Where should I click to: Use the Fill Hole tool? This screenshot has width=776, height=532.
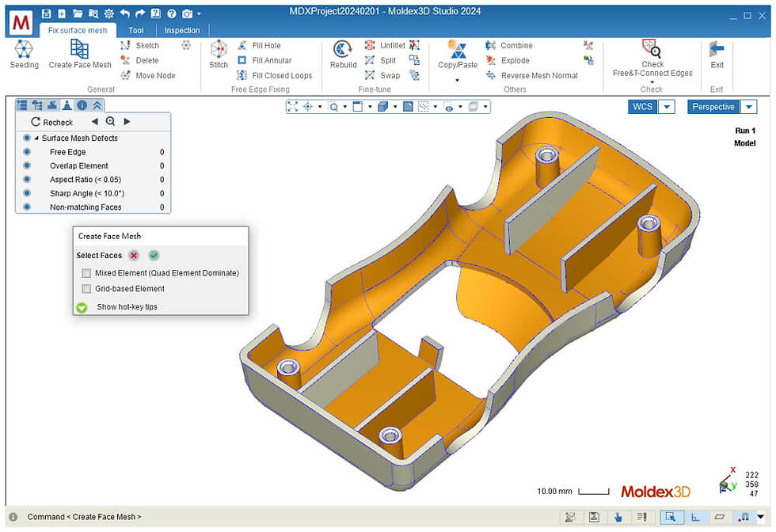[259, 46]
